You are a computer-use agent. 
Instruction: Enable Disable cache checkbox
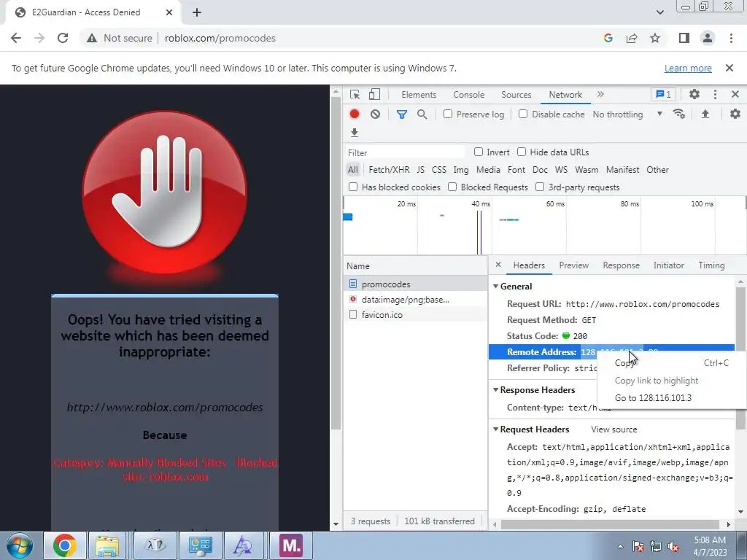coord(523,114)
